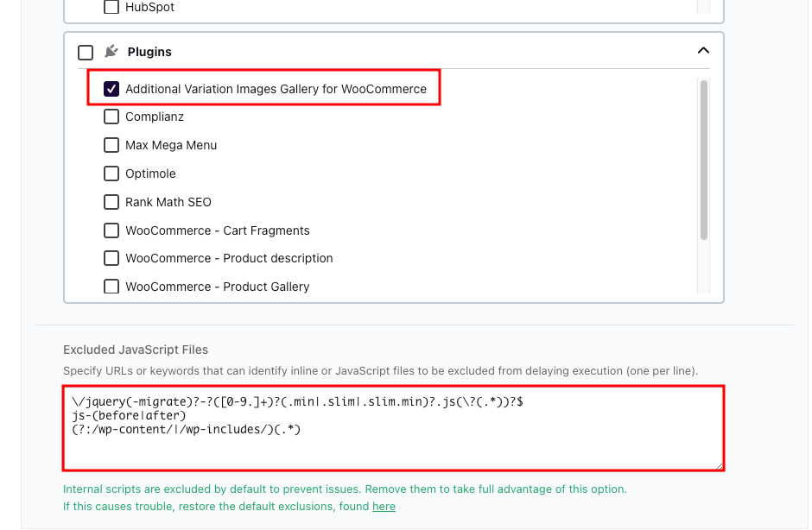812x530 pixels.
Task: Select the Optimole plugin checkbox
Action: point(111,174)
